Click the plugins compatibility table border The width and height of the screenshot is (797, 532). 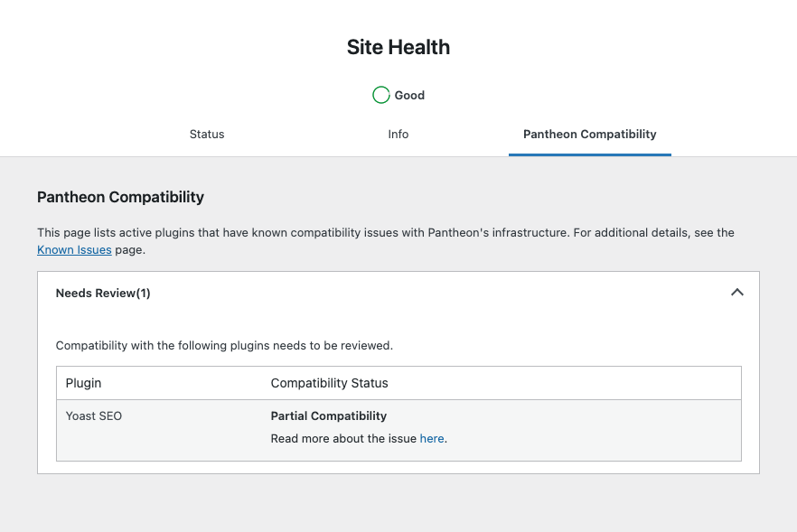(x=398, y=365)
